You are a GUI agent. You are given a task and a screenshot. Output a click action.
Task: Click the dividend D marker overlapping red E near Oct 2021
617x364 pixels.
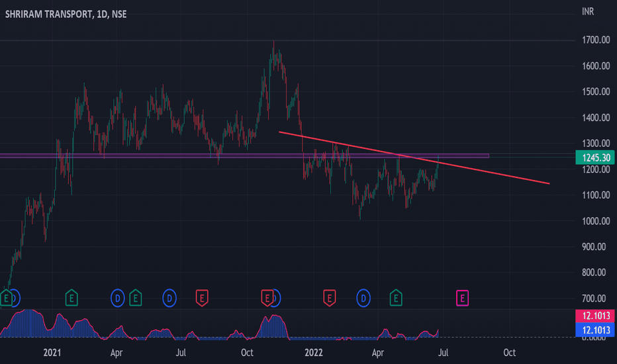tap(277, 298)
